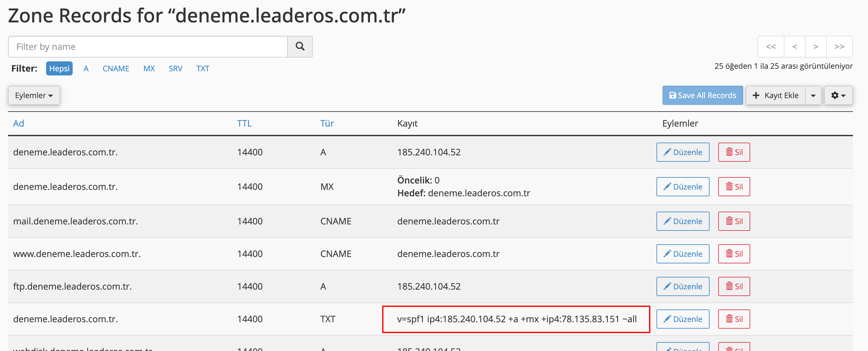Open the gear settings dropdown
868x351 pixels.
[838, 95]
